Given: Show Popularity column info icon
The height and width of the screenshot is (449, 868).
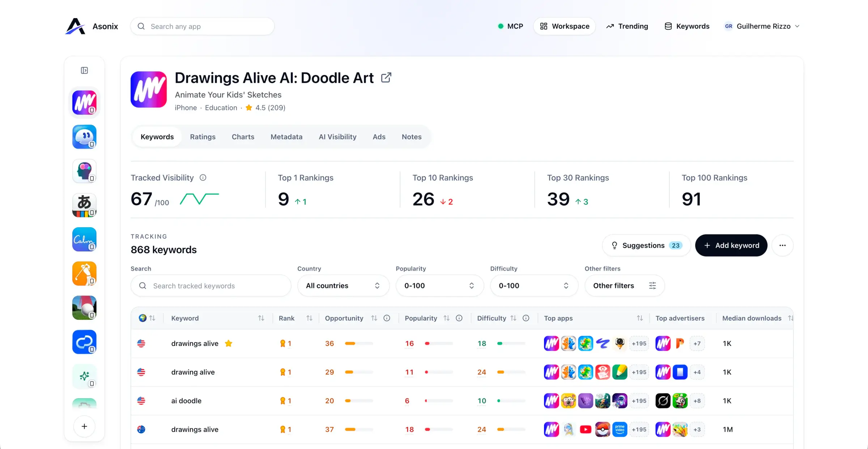Looking at the screenshot, I should 459,318.
